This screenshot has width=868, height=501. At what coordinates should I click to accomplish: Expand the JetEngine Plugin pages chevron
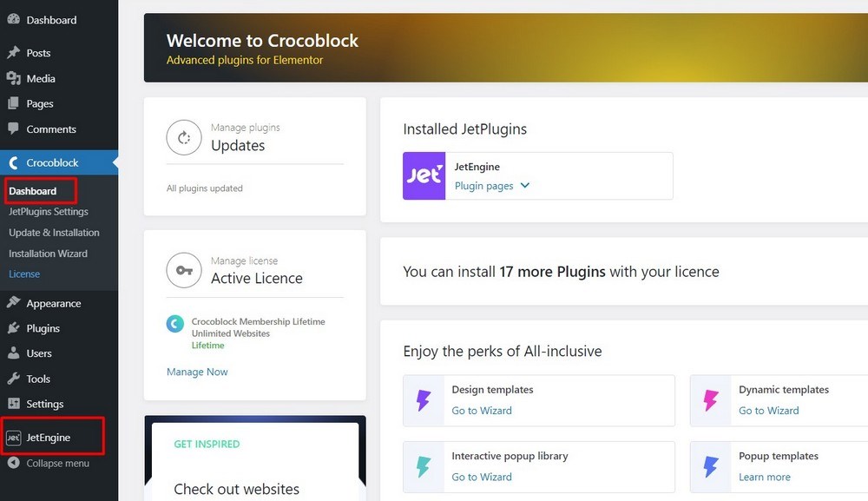pyautogui.click(x=525, y=186)
